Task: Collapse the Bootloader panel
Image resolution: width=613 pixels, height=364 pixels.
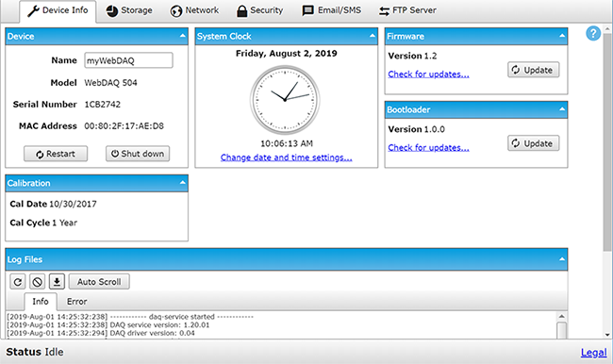Action: click(562, 109)
